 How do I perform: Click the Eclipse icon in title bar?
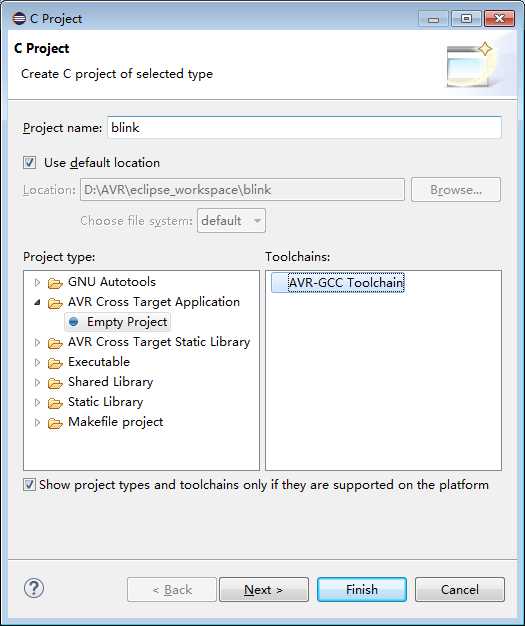(19, 18)
